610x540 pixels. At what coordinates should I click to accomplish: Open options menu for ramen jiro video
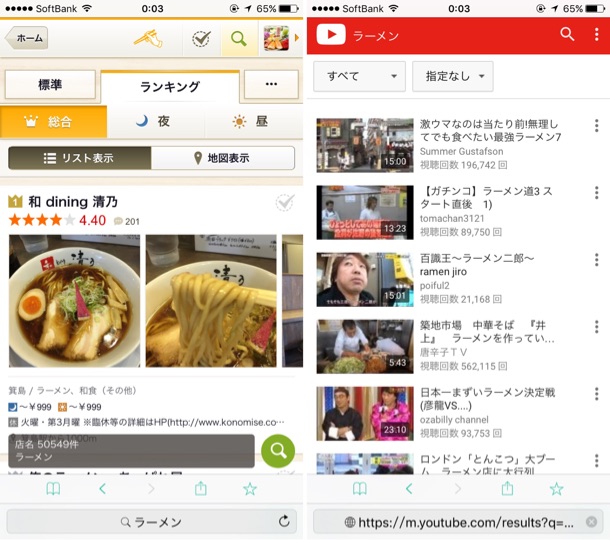(x=596, y=259)
